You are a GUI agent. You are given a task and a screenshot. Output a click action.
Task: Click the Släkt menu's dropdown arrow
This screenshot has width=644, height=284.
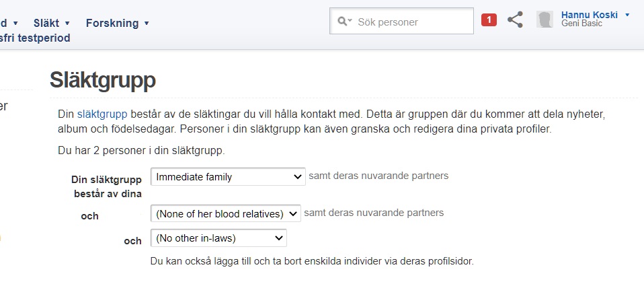67,24
